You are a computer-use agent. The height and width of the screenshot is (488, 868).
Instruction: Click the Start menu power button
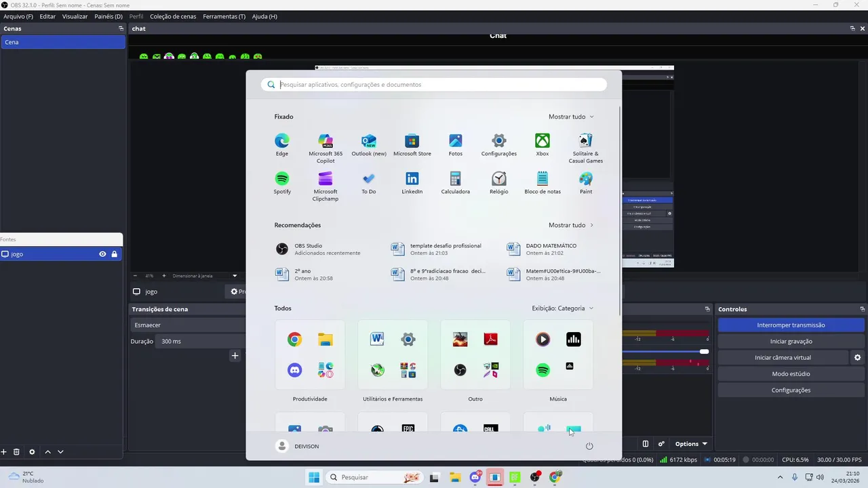[x=589, y=446]
